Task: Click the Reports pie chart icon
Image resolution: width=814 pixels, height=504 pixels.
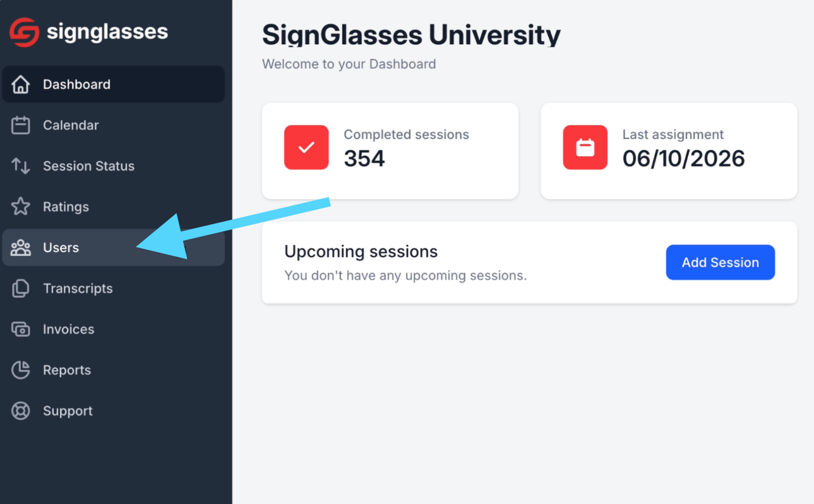Action: (x=21, y=370)
